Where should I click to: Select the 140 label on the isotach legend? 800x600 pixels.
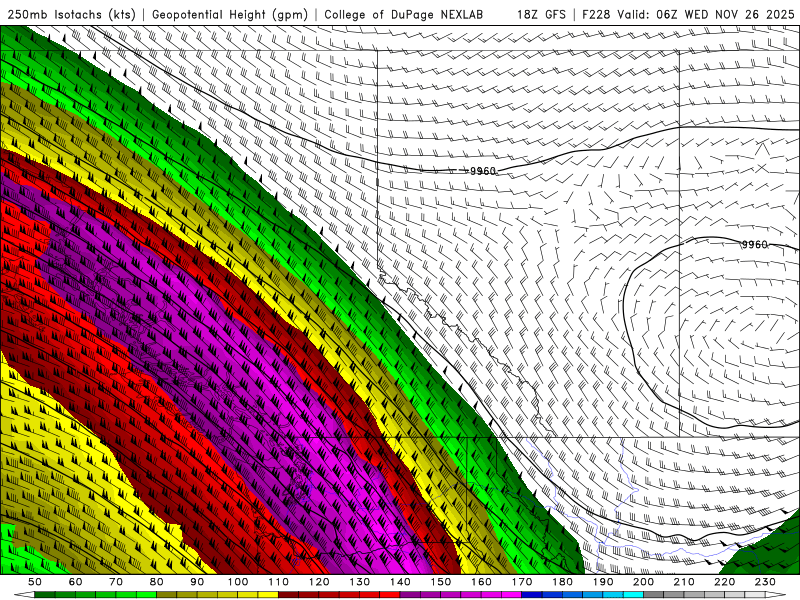(400, 582)
